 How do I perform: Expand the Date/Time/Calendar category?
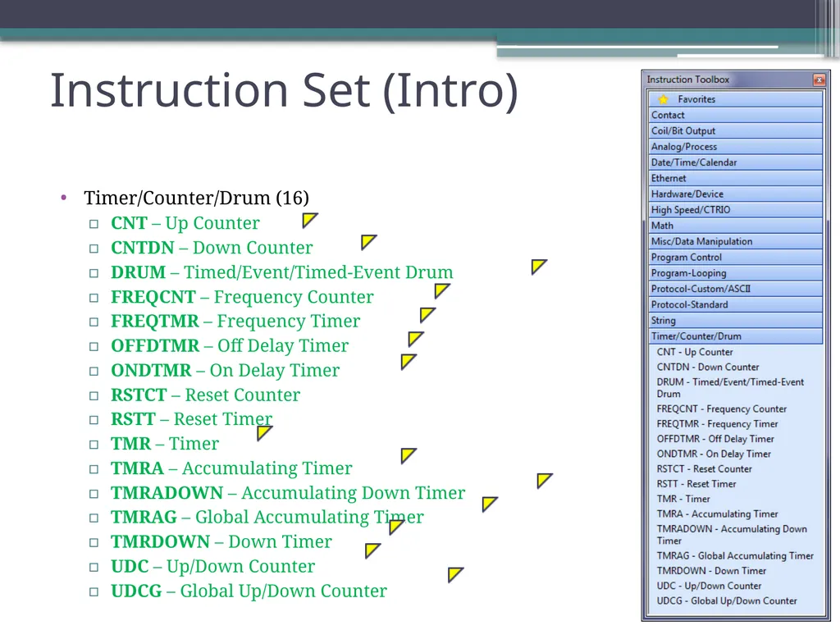tap(736, 162)
